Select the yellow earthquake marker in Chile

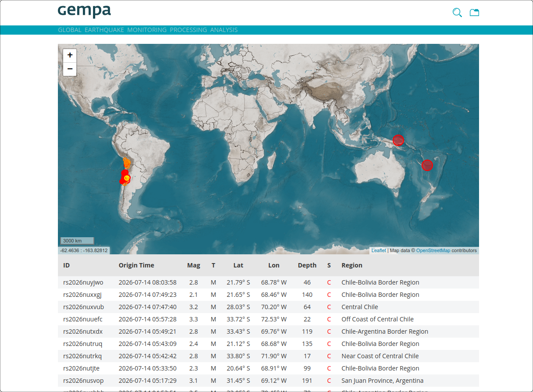[127, 178]
